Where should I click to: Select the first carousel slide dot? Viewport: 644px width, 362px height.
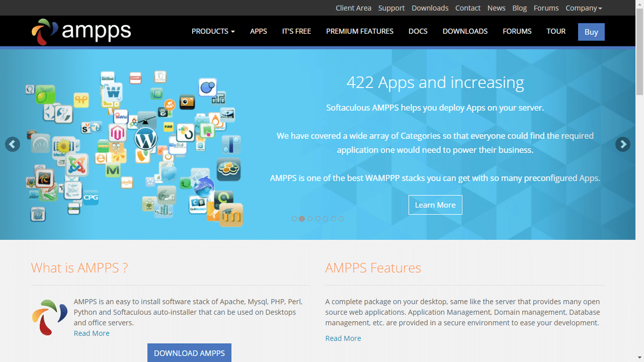pyautogui.click(x=294, y=219)
